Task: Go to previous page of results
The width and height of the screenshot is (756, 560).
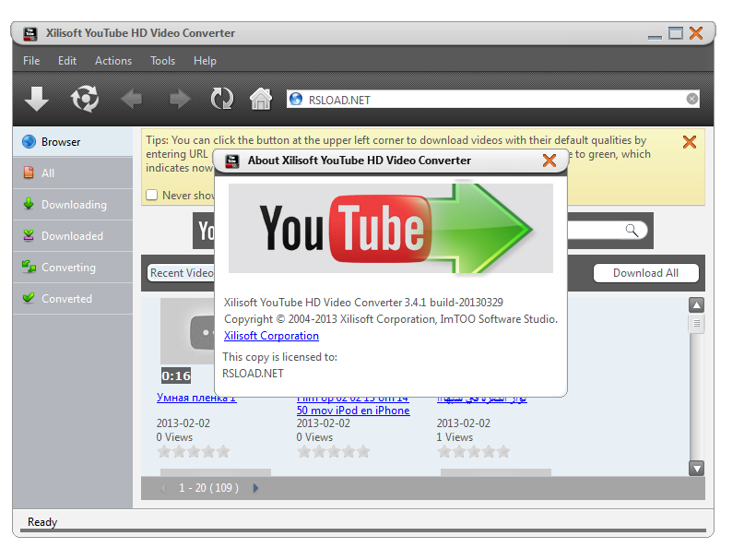Action: pyautogui.click(x=163, y=488)
